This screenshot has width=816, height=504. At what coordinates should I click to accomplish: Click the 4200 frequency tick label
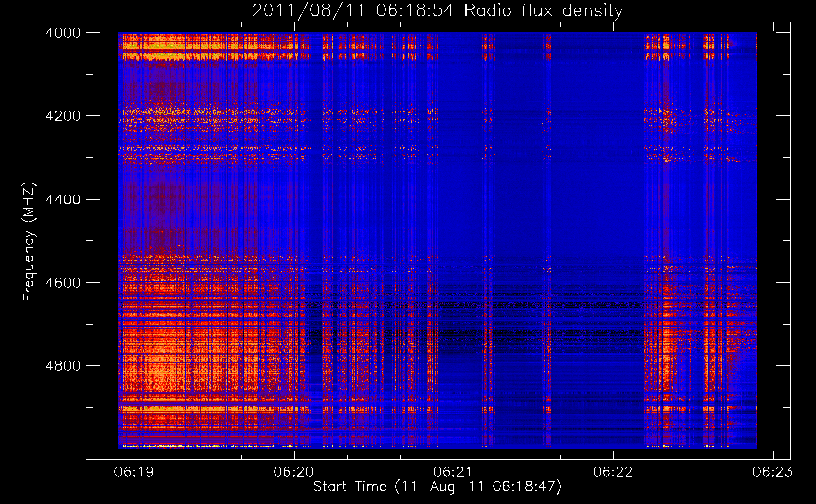point(63,116)
